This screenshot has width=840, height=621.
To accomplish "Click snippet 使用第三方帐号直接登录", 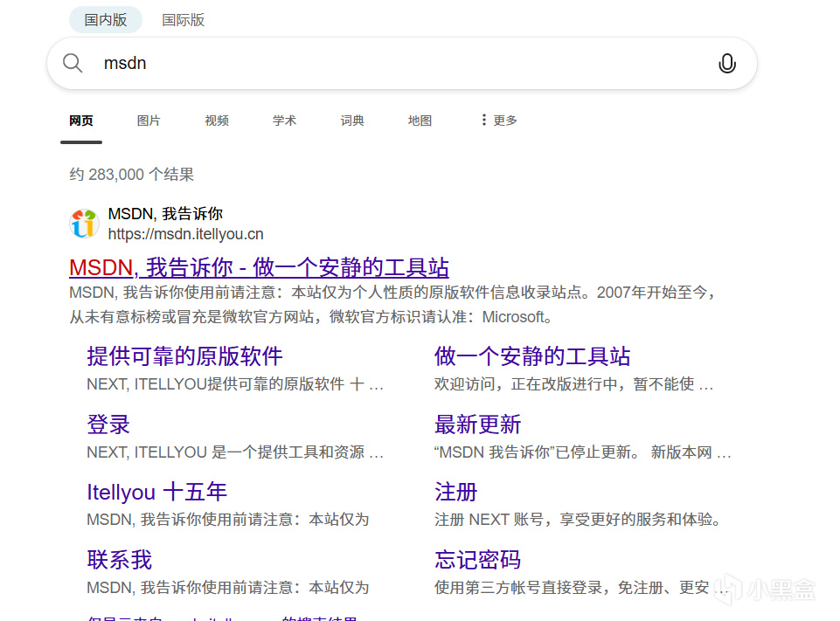I will tap(580, 588).
